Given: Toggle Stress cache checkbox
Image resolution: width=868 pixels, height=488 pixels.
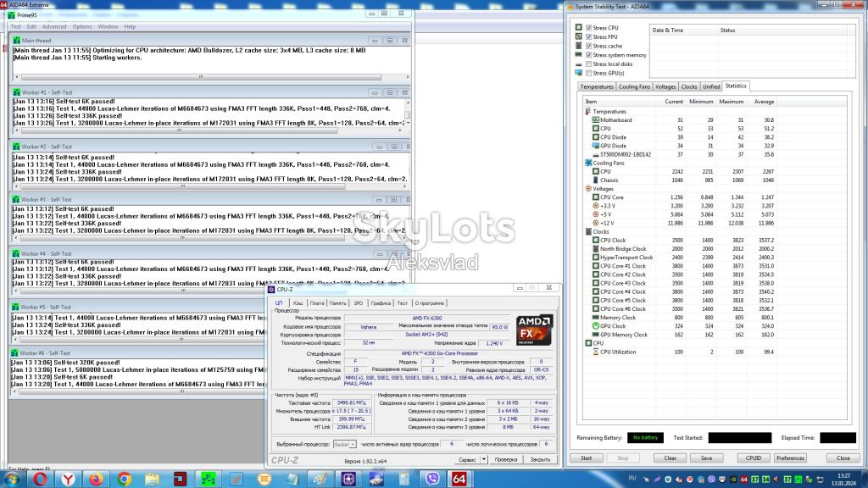Looking at the screenshot, I should (x=588, y=46).
